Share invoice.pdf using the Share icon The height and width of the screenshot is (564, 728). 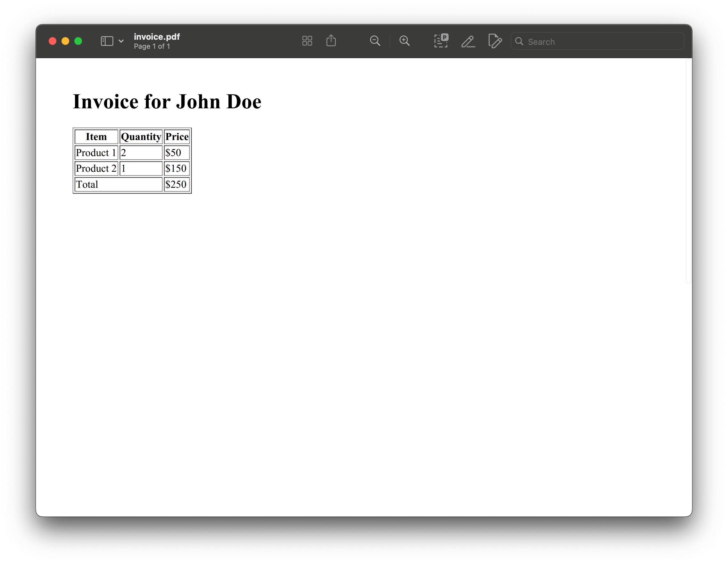[331, 41]
